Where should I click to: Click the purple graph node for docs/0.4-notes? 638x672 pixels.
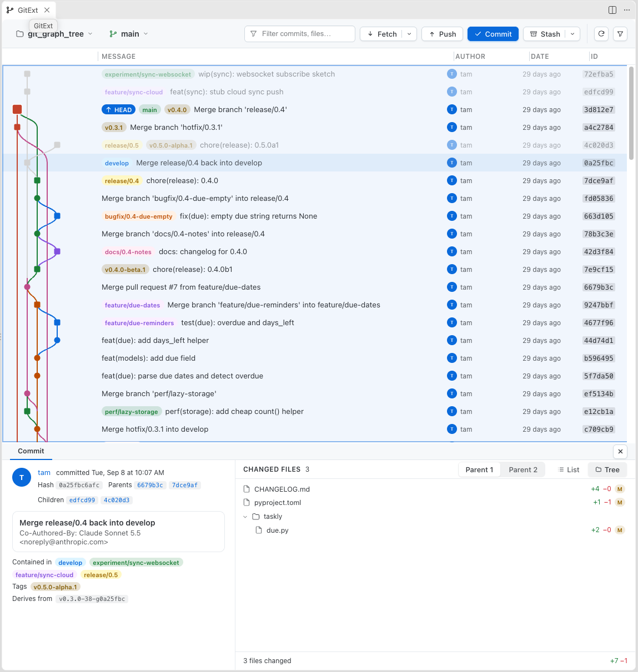point(57,251)
